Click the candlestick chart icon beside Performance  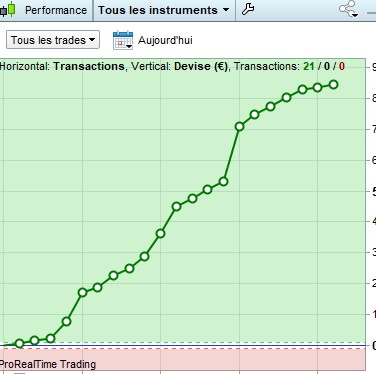tap(8, 9)
